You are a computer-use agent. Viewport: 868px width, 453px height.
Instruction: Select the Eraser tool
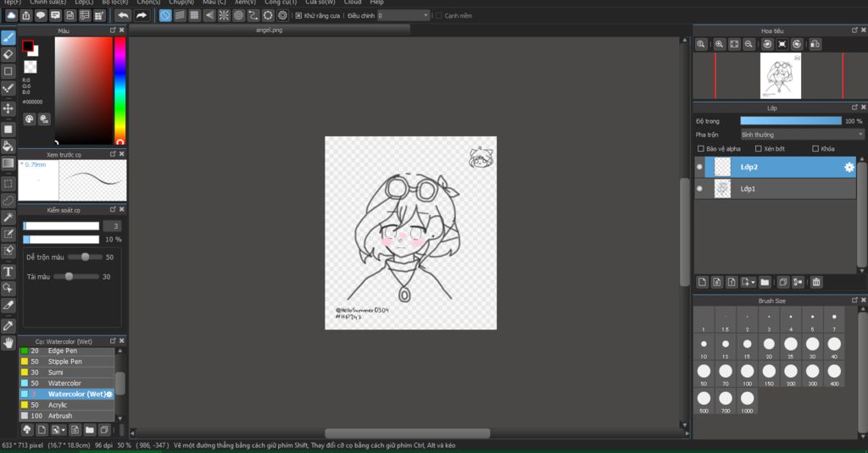pyautogui.click(x=8, y=54)
